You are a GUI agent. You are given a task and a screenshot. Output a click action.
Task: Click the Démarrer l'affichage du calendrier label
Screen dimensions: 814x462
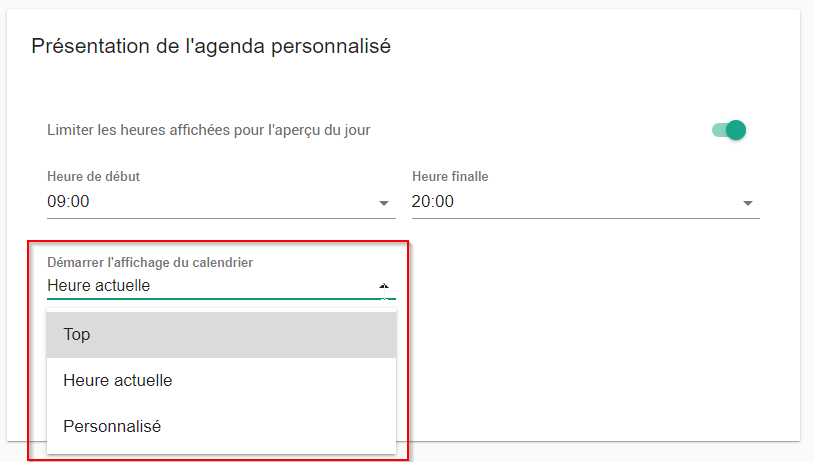point(150,262)
